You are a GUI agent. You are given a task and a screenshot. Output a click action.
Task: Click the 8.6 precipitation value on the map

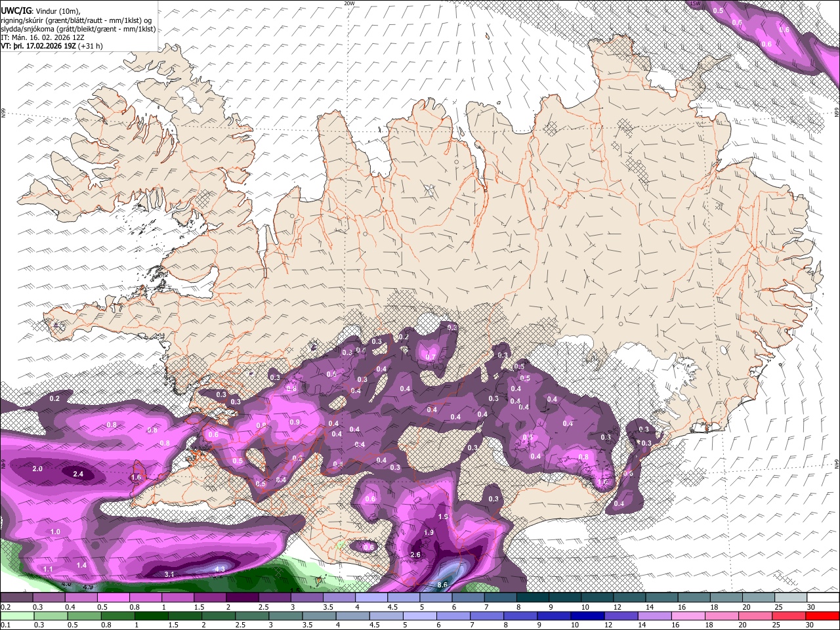[442, 585]
